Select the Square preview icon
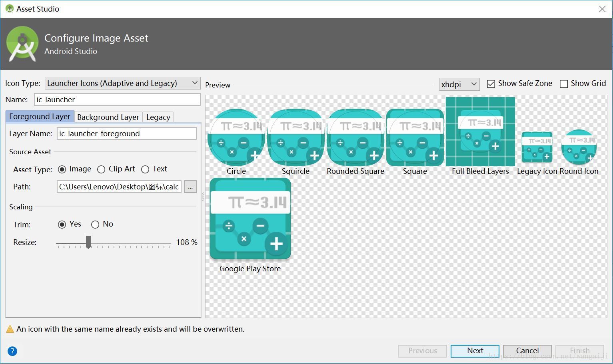This screenshot has height=364, width=613. point(415,137)
